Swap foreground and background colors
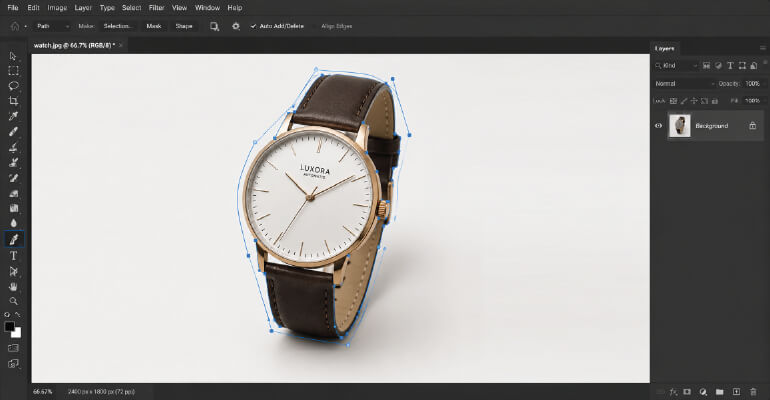This screenshot has width=770, height=400. (18, 315)
